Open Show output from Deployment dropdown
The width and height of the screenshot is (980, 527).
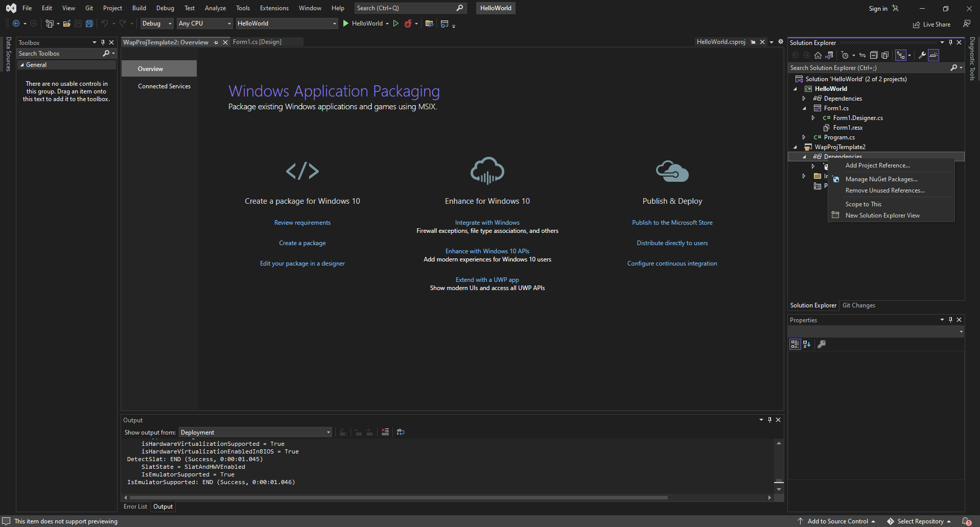coord(255,433)
